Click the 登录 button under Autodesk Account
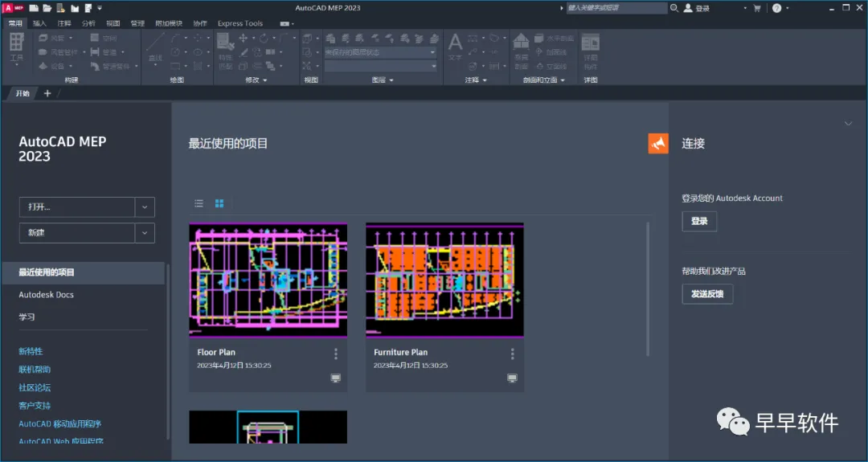This screenshot has height=462, width=868. pyautogui.click(x=699, y=221)
